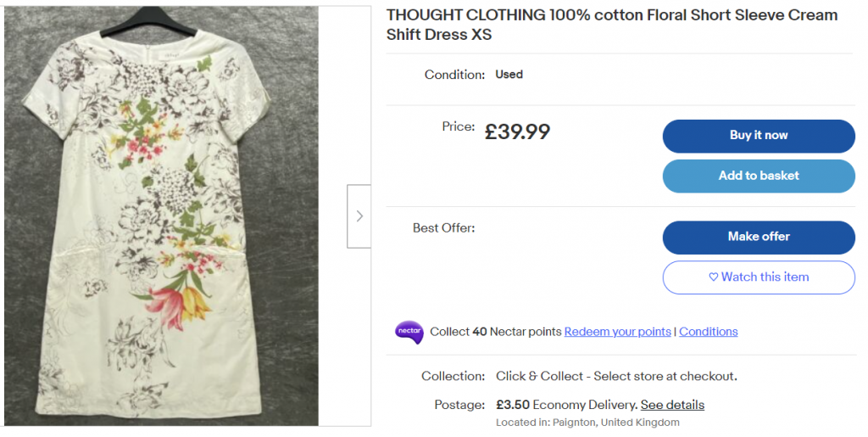Viewport: 868px width, 437px height.
Task: Click the Best Offer label
Action: coord(443,228)
